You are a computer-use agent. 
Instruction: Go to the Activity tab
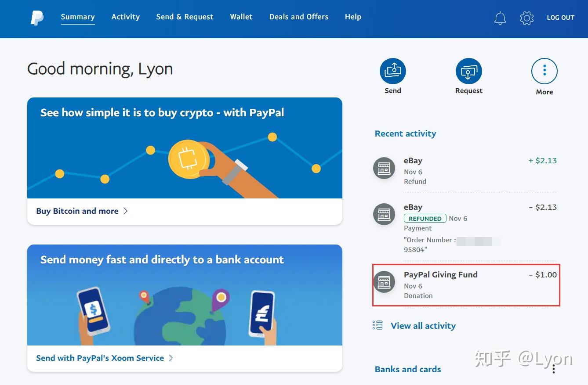coord(126,17)
